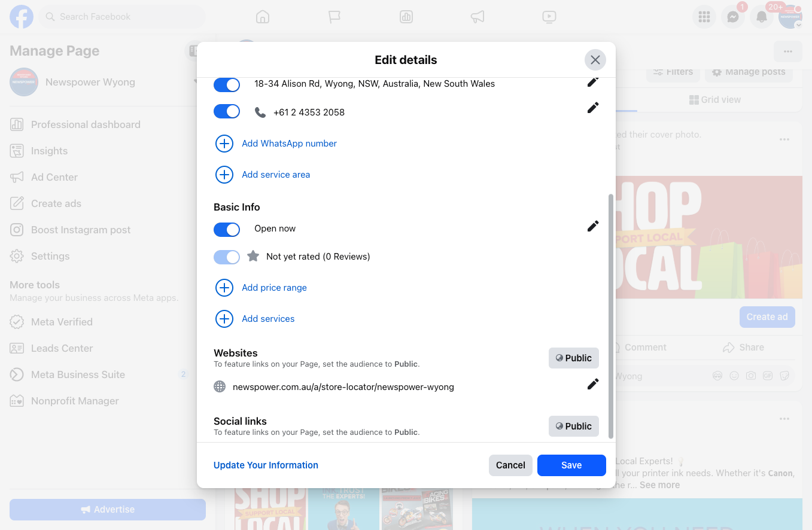812x530 pixels.
Task: Open the account profile avatar menu
Action: (x=790, y=17)
